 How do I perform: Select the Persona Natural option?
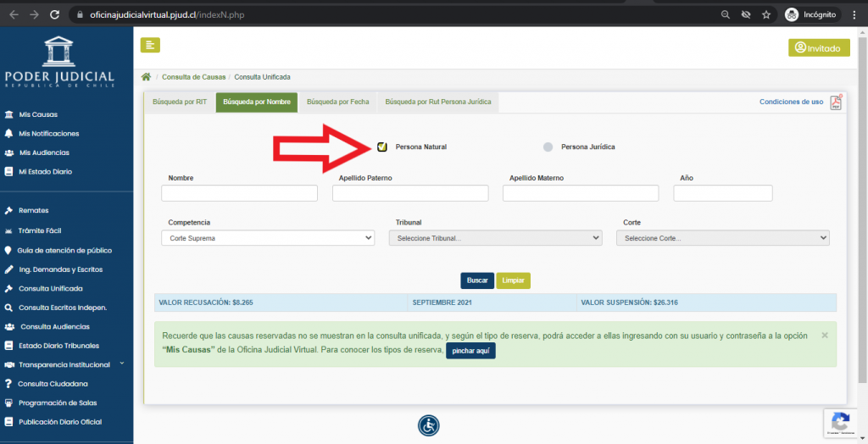(382, 147)
